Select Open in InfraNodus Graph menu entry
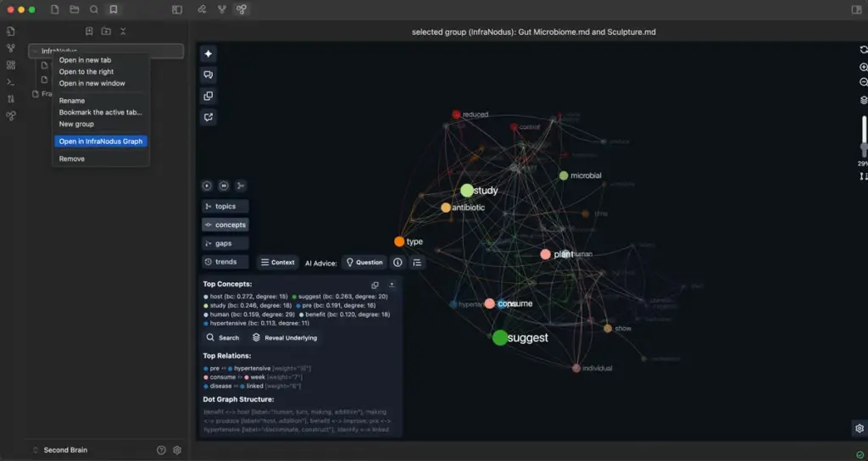The width and height of the screenshot is (868, 461). (x=101, y=142)
